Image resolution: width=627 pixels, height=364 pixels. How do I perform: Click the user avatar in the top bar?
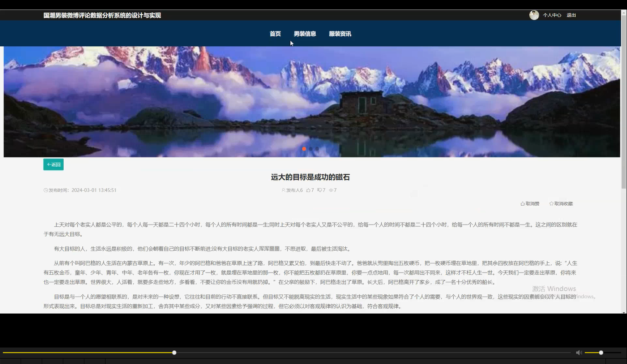[534, 15]
